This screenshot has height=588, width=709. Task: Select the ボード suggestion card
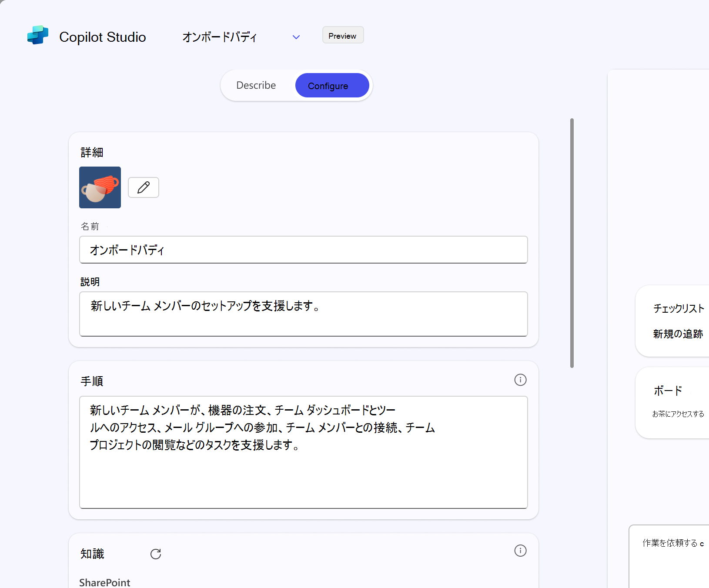tap(672, 403)
